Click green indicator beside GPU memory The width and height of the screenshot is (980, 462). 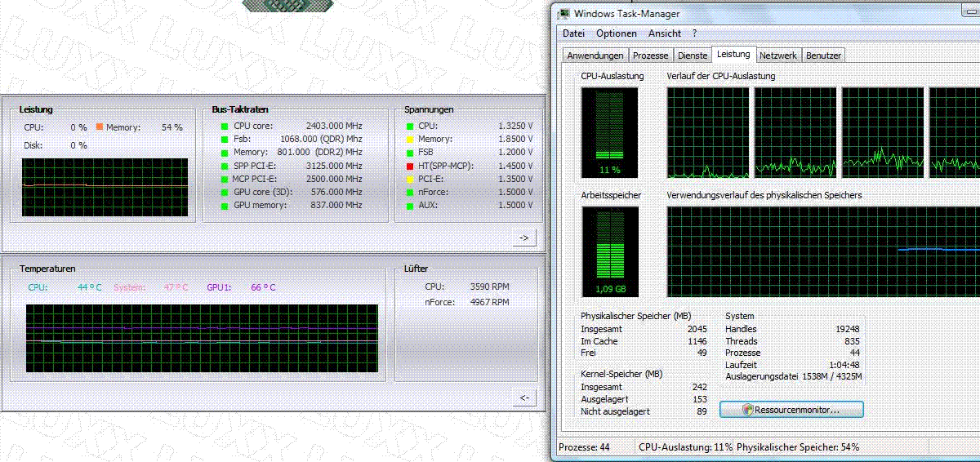(225, 206)
